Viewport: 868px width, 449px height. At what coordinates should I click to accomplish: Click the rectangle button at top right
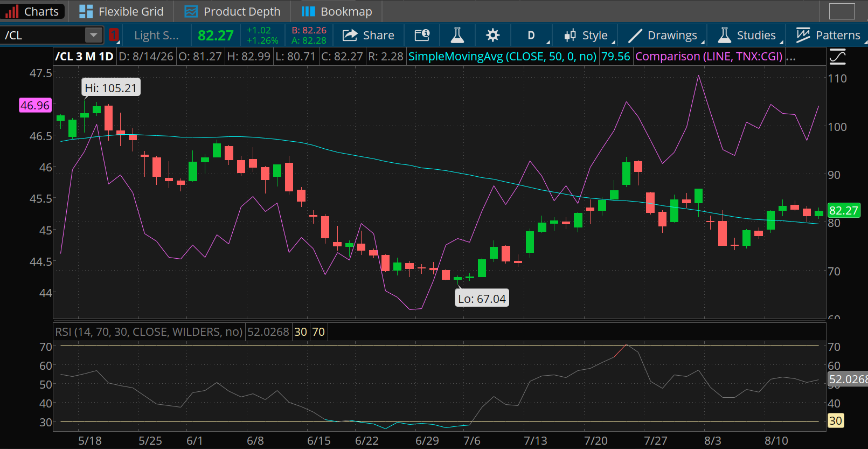842,11
